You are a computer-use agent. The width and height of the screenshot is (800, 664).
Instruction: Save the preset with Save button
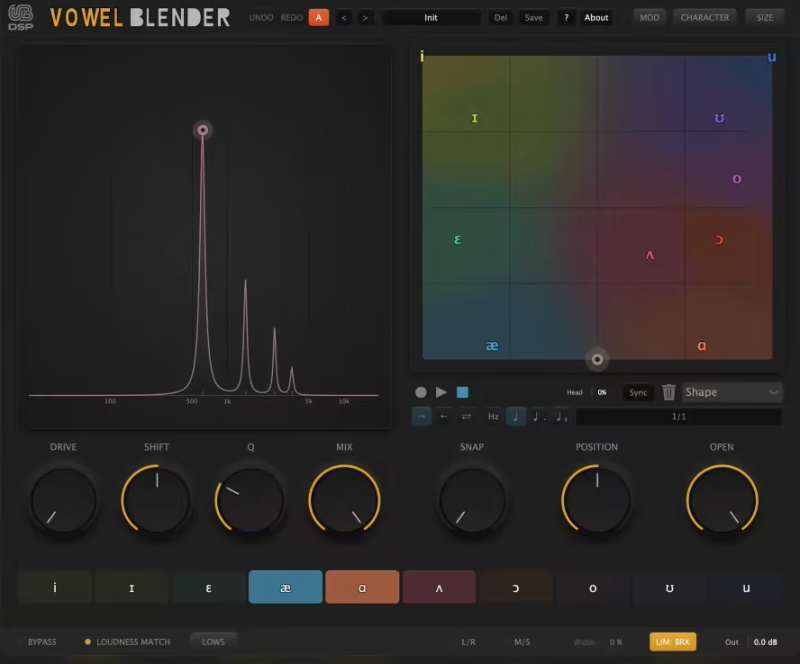coord(534,17)
